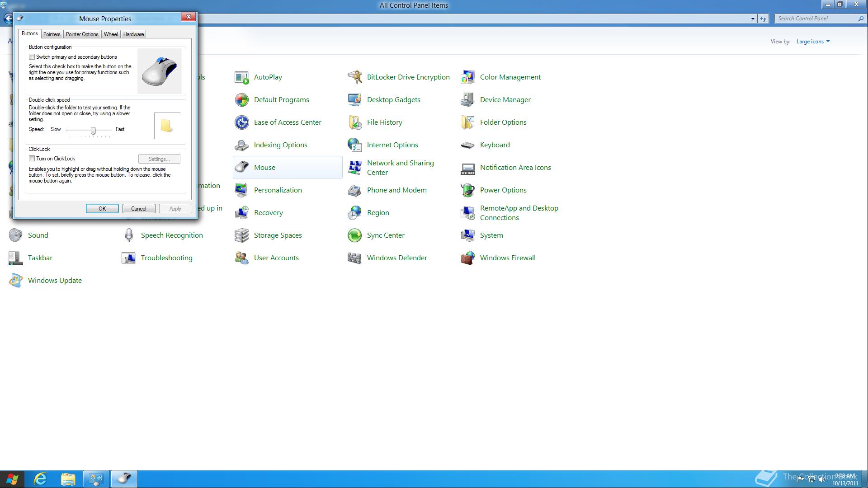Open the Sync Center icon
This screenshot has width=868, height=488.
point(355,235)
